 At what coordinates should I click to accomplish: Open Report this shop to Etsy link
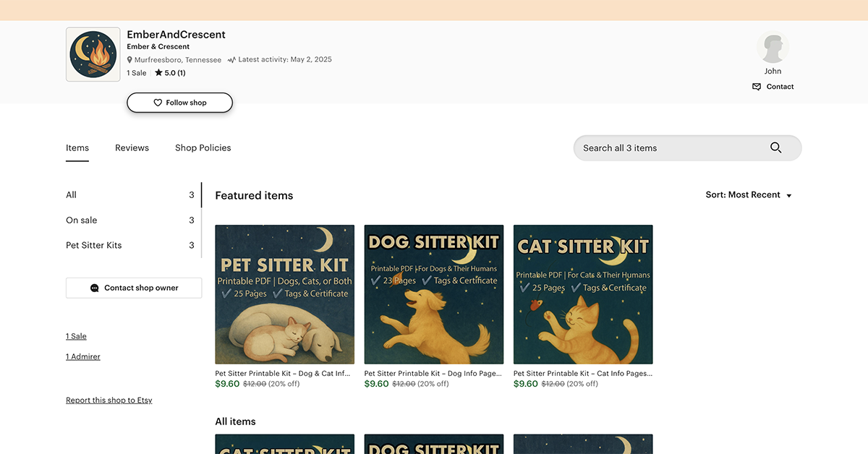[109, 400]
